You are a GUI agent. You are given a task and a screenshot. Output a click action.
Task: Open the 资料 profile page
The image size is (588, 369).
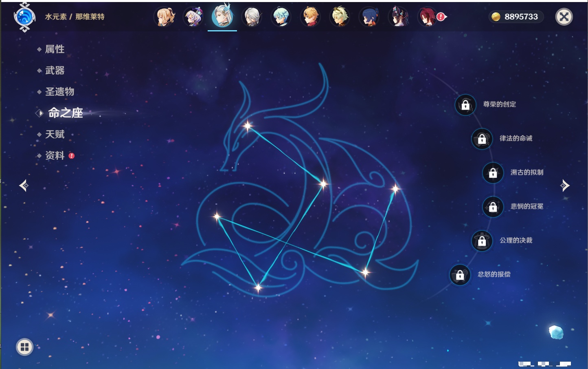coord(55,155)
